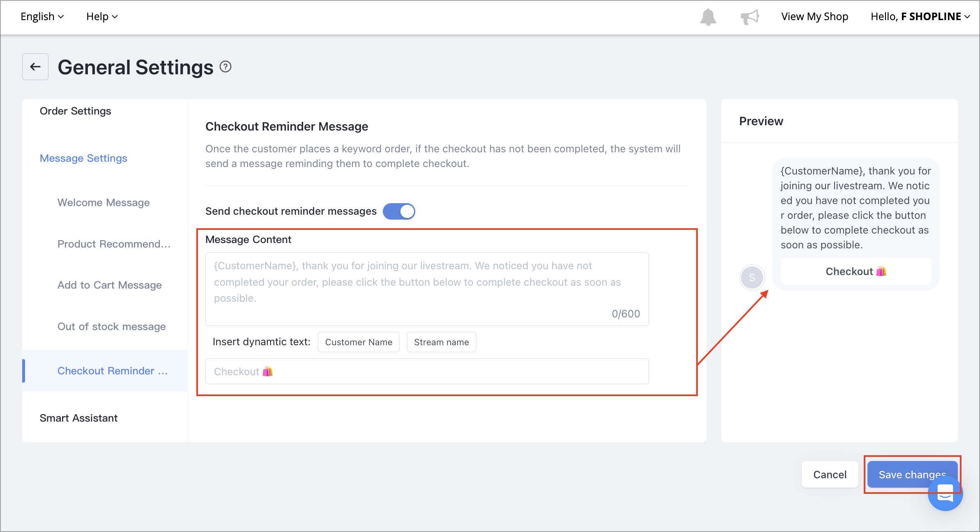Screen dimensions: 980x532
Task: Click the S avatar in Preview
Action: (752, 277)
